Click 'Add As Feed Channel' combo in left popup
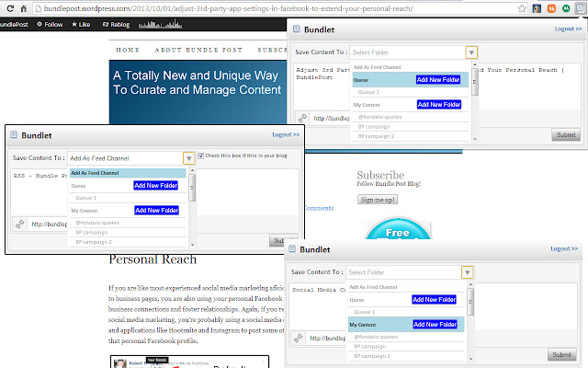The image size is (588, 368). click(x=125, y=158)
